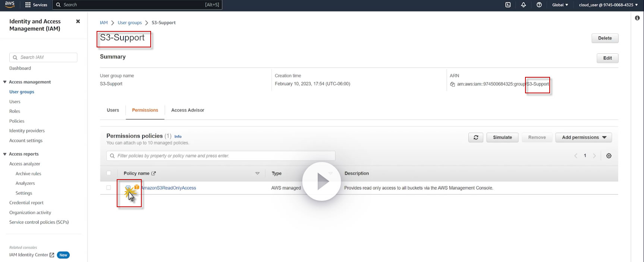The image size is (644, 262).
Task: Focus the filter policies search field
Action: coord(221,156)
